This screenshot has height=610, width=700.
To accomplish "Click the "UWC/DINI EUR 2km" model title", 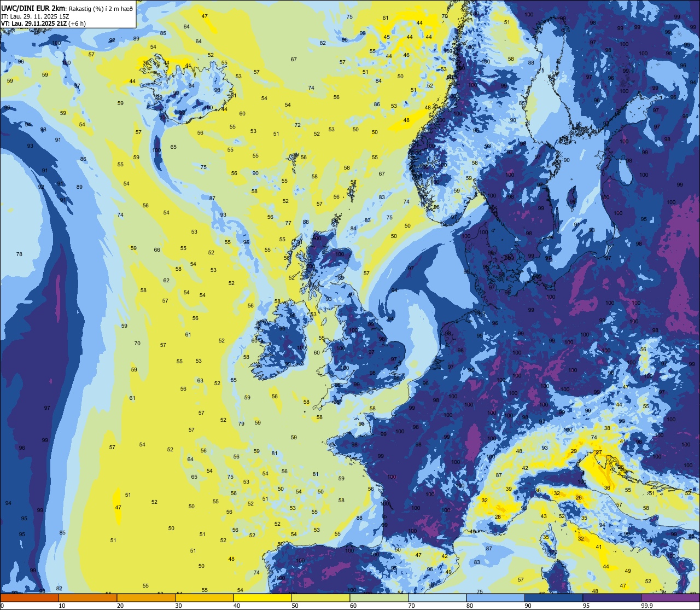I will coord(33,8).
